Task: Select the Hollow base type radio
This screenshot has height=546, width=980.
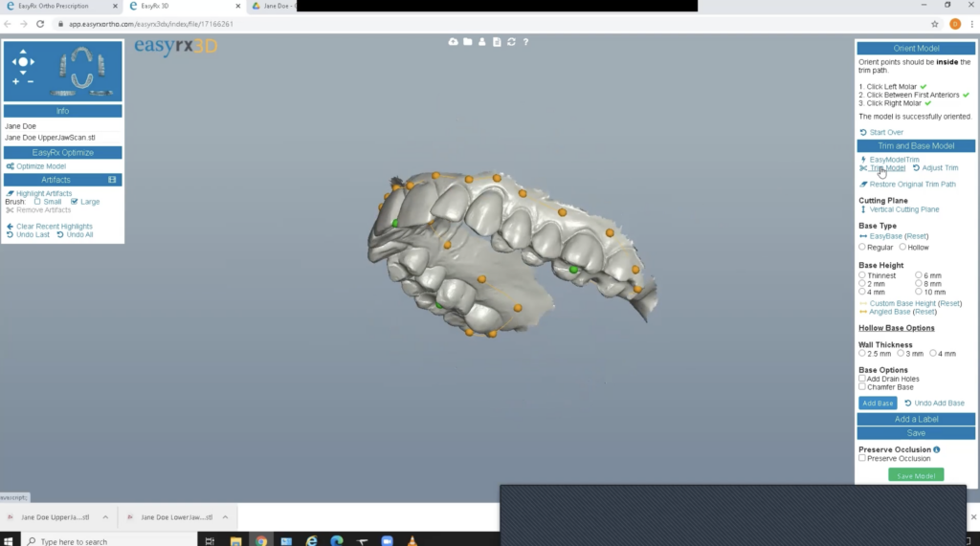Action: [902, 248]
